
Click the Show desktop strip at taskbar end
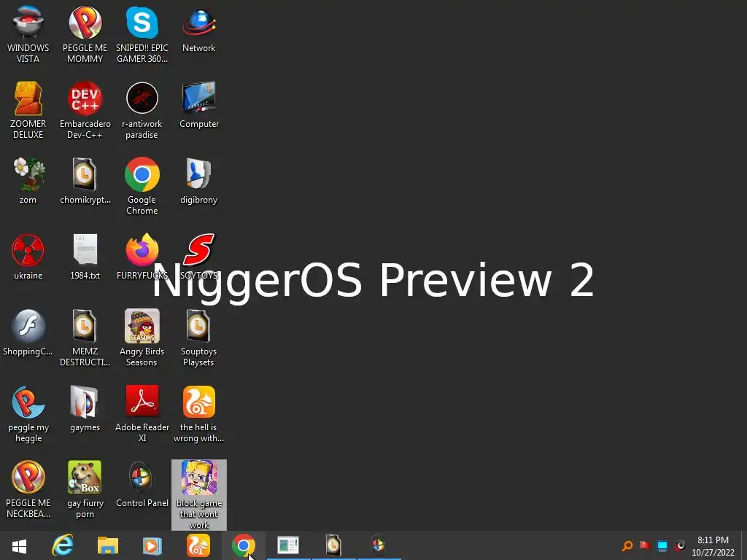coord(743,545)
